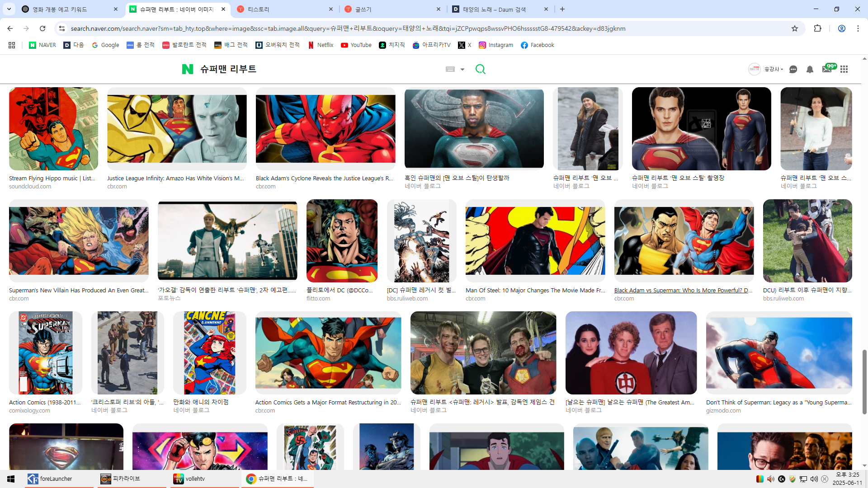The width and height of the screenshot is (868, 488).
Task: Open Black Adam vs Superman link
Action: [x=683, y=290]
